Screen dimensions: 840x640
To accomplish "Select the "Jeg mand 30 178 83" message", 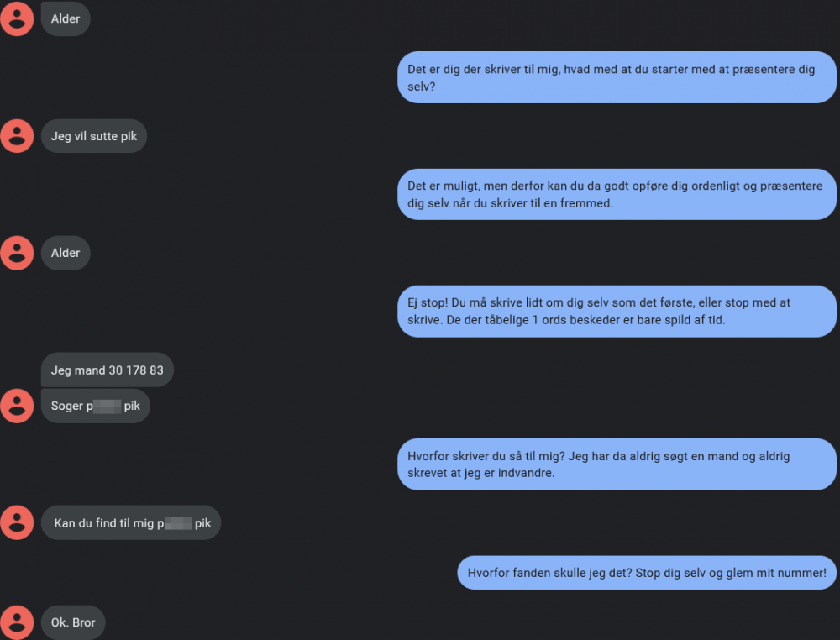I will coord(107,370).
